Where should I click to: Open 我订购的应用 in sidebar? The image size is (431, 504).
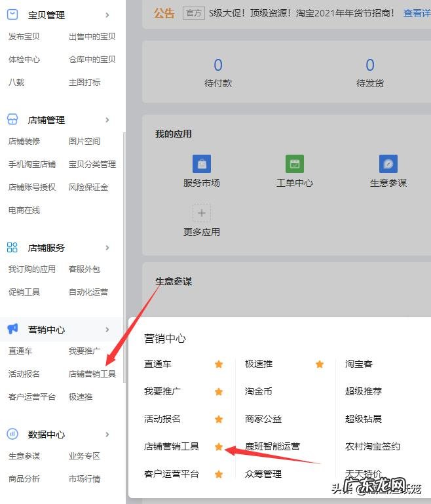click(x=32, y=269)
